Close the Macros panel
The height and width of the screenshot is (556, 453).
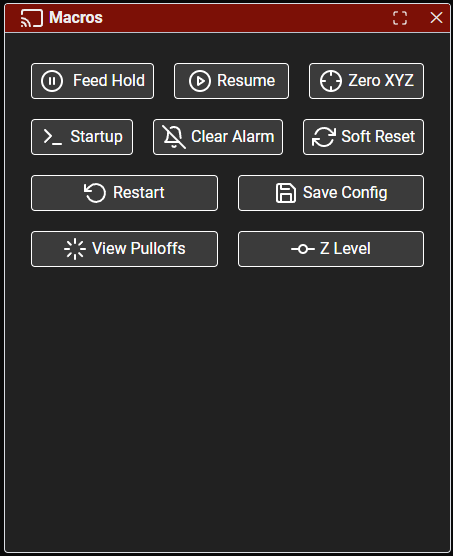pyautogui.click(x=436, y=17)
